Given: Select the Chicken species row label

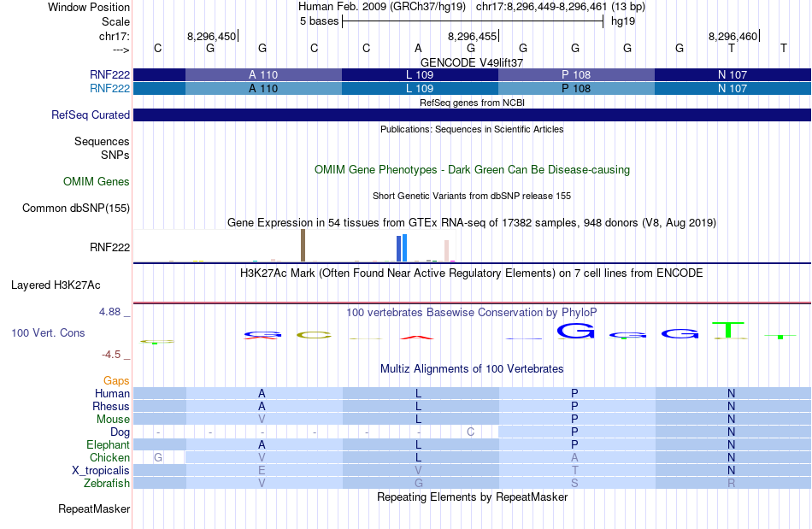Looking at the screenshot, I should click(x=109, y=457).
